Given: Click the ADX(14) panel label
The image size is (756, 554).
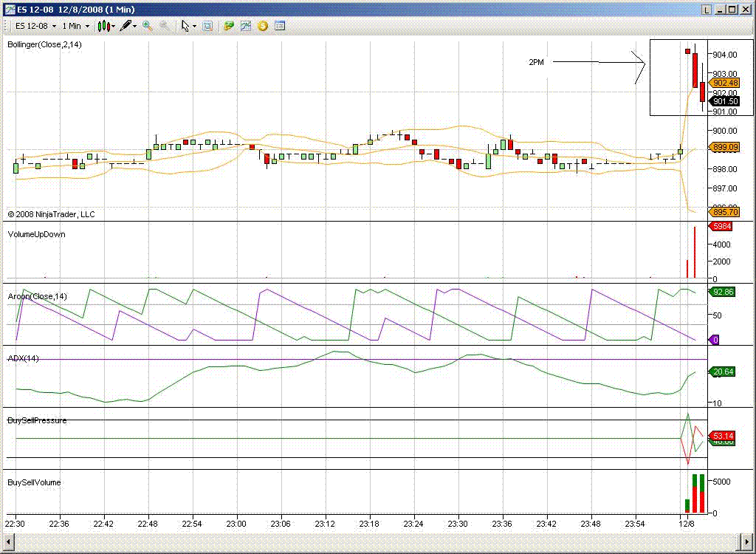Looking at the screenshot, I should [x=23, y=358].
